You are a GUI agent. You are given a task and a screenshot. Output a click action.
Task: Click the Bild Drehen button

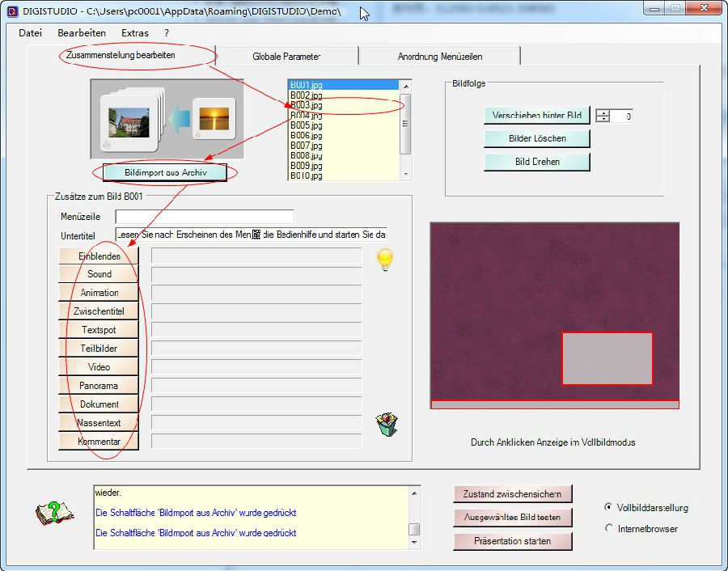537,162
